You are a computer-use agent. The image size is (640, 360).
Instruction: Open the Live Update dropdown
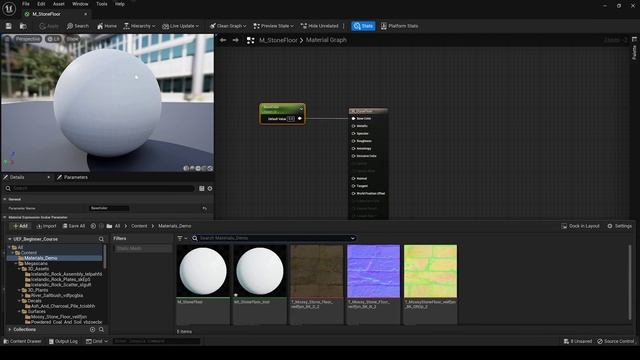coord(180,26)
